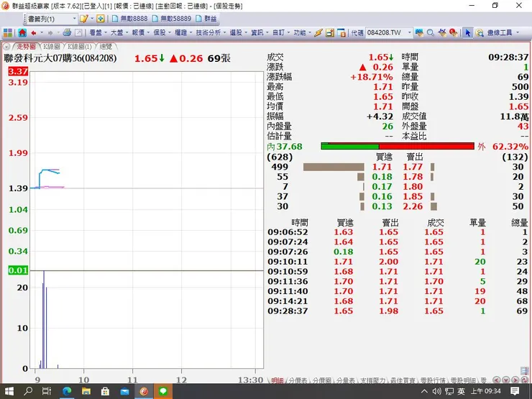
Task: Click the magnifier search icon beside stock code
Action: (431, 32)
